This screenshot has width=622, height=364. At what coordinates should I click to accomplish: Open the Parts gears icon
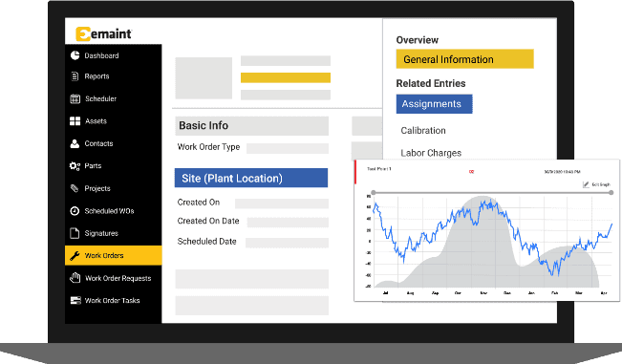(75, 165)
